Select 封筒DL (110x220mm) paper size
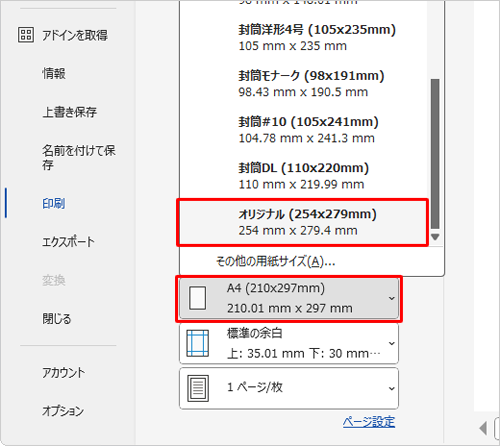Screen dimensions: 500x446 [x=304, y=176]
